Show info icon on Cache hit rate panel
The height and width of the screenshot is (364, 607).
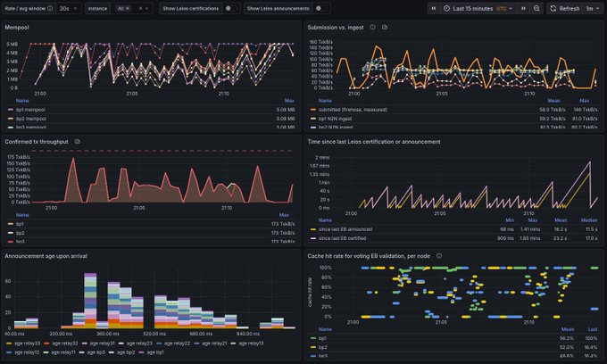(439, 256)
